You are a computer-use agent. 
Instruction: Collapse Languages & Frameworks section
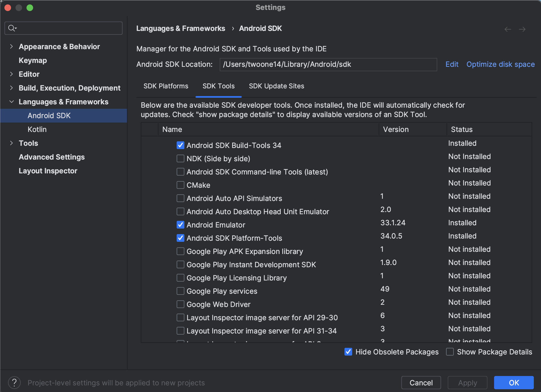click(x=11, y=102)
